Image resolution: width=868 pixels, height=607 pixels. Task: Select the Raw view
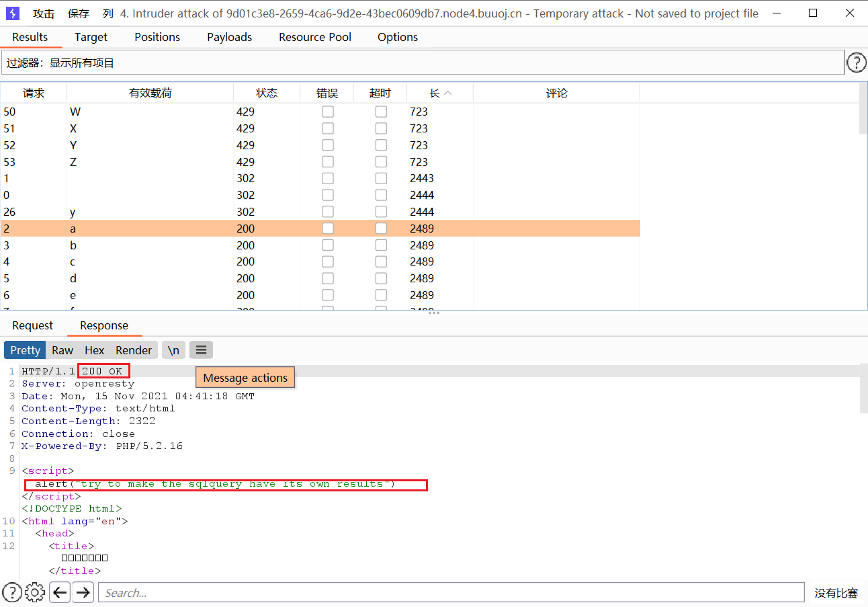(x=62, y=350)
